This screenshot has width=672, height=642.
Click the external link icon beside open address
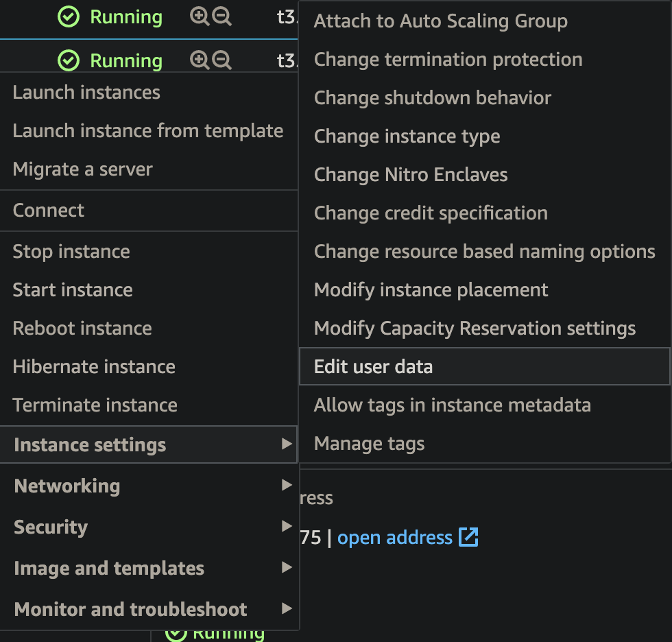468,537
